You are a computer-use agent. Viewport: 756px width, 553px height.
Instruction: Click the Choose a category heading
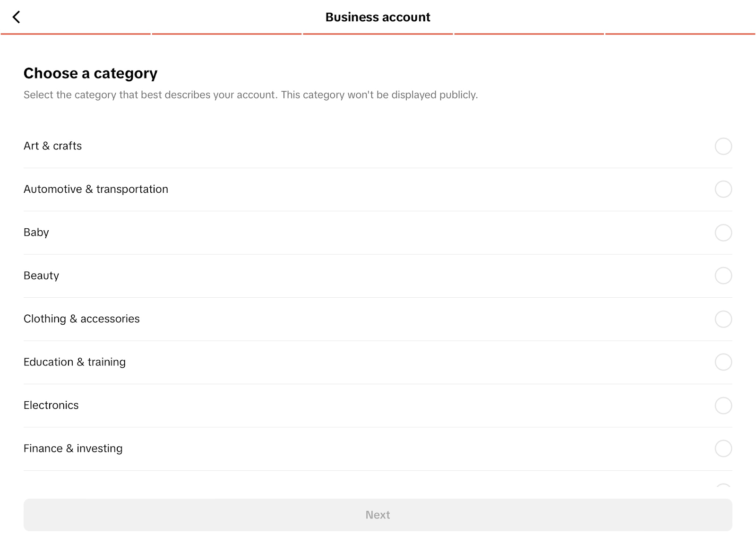click(91, 74)
